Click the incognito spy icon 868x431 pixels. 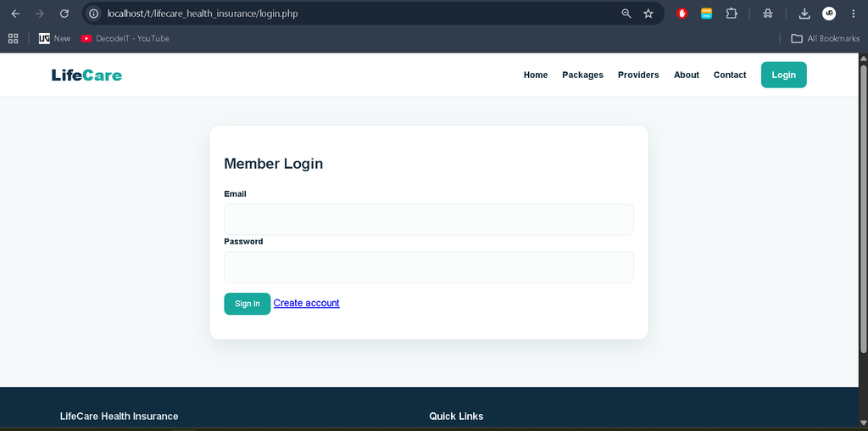[x=768, y=14]
